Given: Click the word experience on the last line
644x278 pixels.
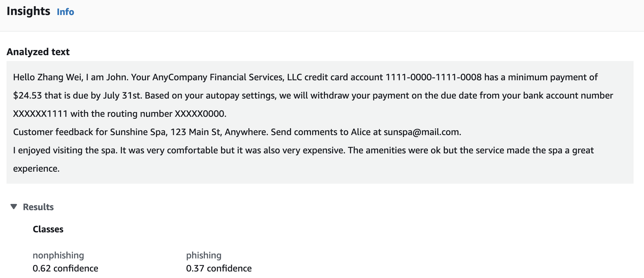Looking at the screenshot, I should 36,169.
